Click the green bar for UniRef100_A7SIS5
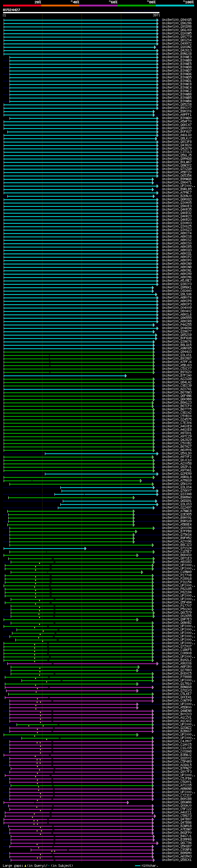Screen dimensions: 197x868 (82, 785)
